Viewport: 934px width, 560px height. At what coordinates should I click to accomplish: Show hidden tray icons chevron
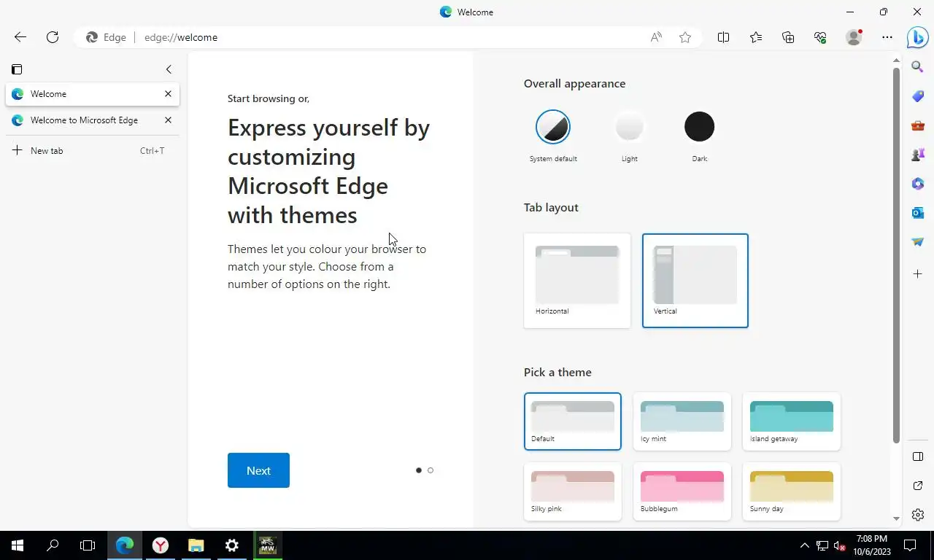coord(804,545)
